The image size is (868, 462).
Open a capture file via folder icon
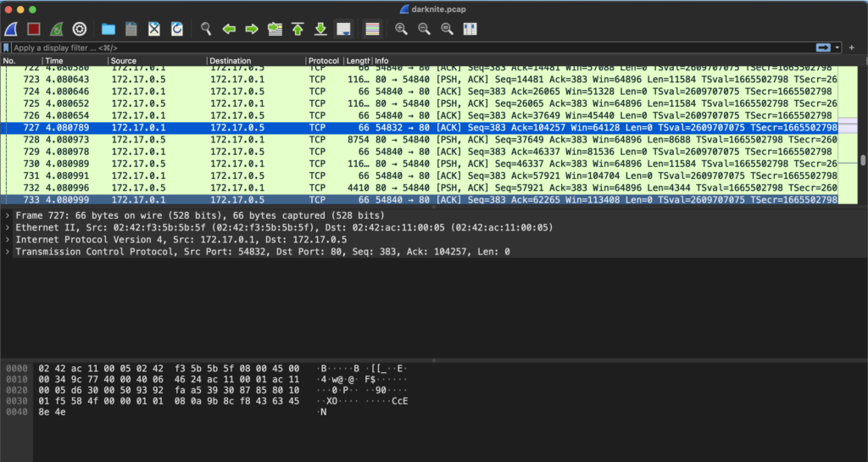(108, 29)
